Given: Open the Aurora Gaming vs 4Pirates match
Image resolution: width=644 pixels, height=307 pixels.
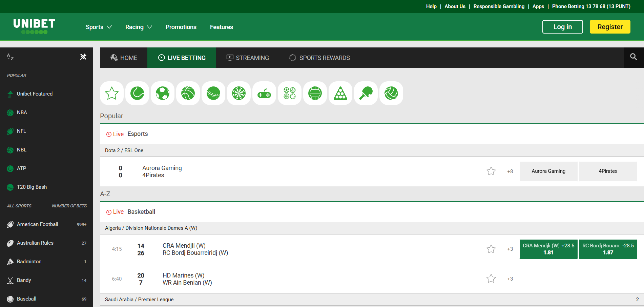Looking at the screenshot, I should click(x=162, y=171).
